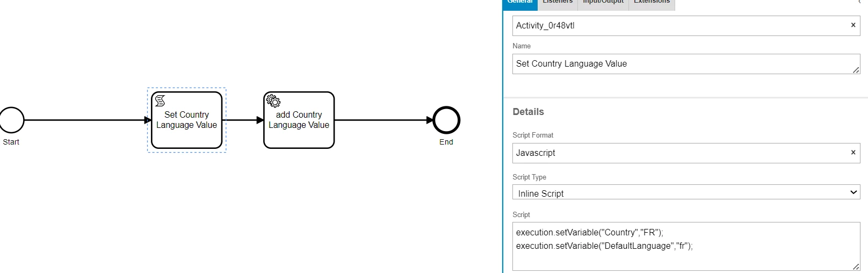Screen dimensions: 868x273
Task: Collapse the properties panel with the arrow
Action: [861, 2]
